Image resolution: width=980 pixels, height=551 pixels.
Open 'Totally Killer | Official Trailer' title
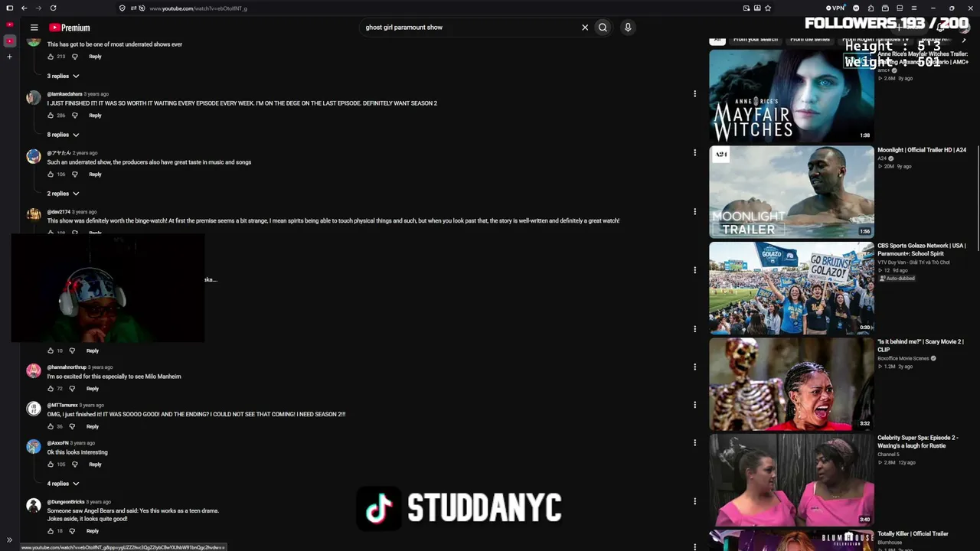coord(913,534)
